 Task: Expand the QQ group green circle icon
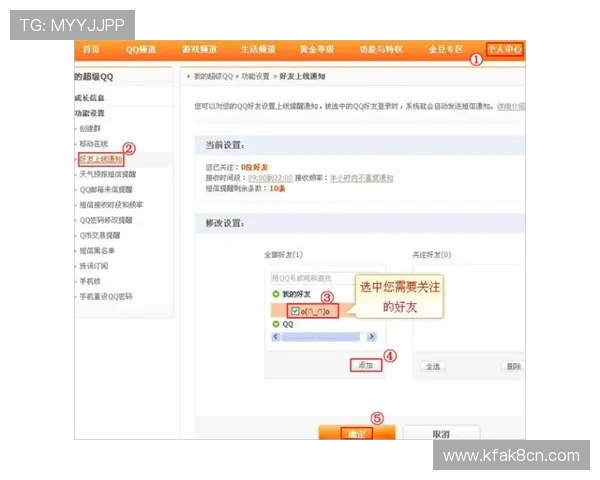tap(276, 324)
